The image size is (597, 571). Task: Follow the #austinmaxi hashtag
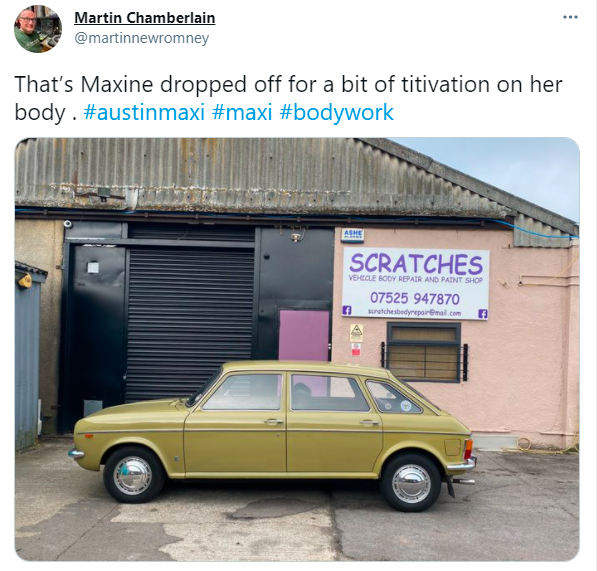(144, 112)
